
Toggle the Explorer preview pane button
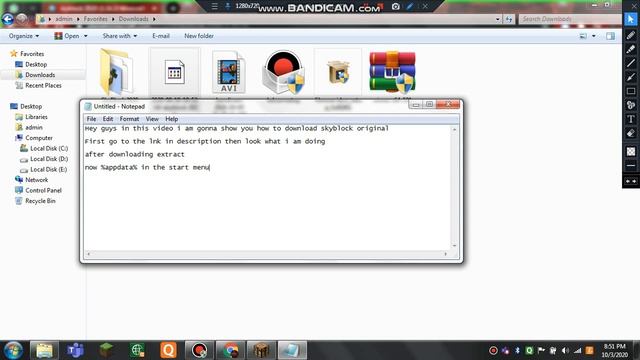click(x=610, y=36)
